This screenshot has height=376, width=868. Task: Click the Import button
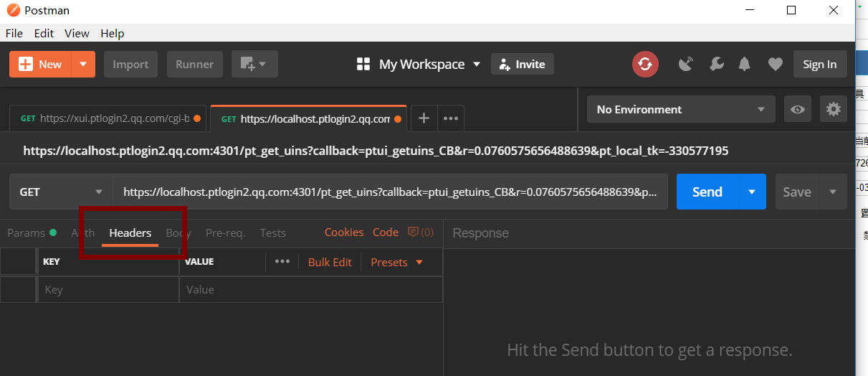[x=130, y=65]
